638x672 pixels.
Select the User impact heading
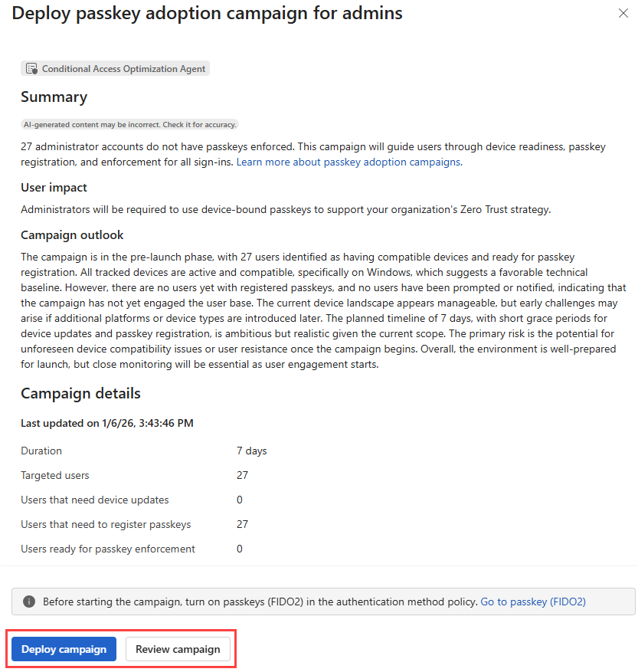coord(54,187)
